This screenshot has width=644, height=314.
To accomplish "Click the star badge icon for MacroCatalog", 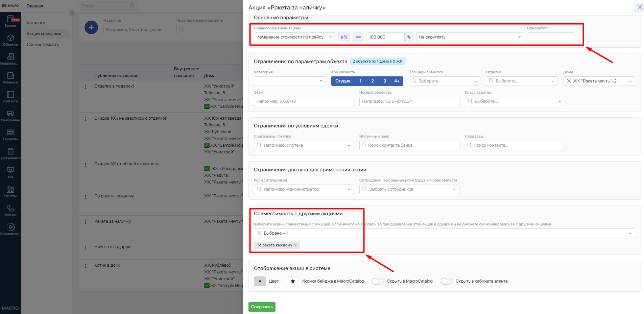I will pyautogui.click(x=292, y=281).
